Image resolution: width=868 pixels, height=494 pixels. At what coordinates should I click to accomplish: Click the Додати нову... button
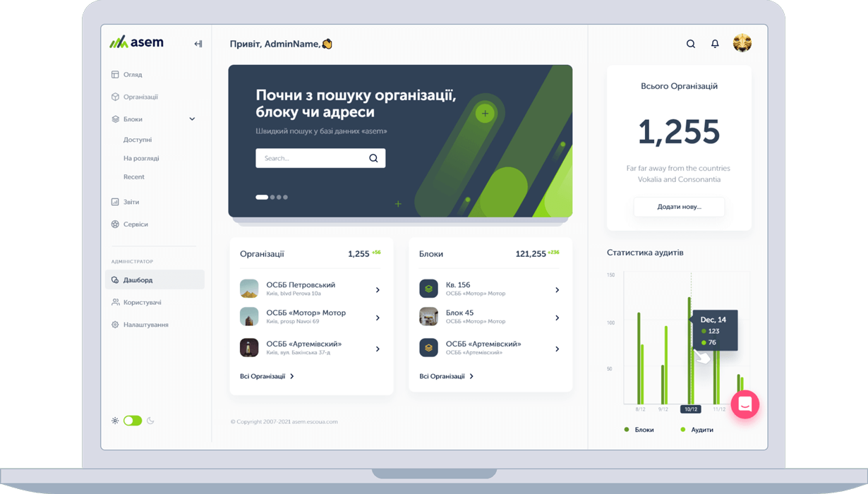679,207
